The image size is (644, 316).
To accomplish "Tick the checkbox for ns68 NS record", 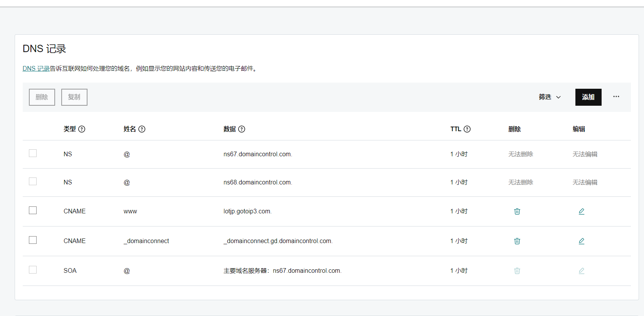I will click(33, 181).
